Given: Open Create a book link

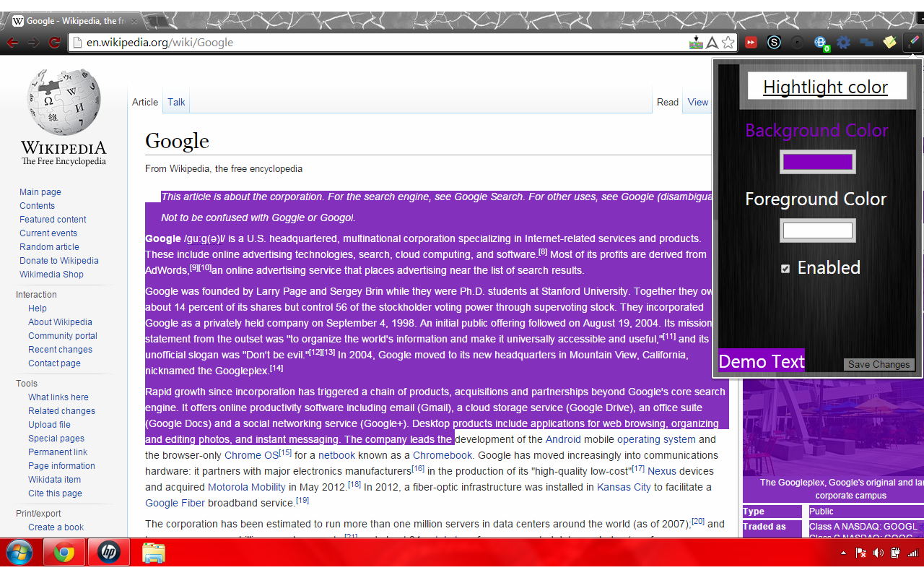Looking at the screenshot, I should (x=56, y=527).
